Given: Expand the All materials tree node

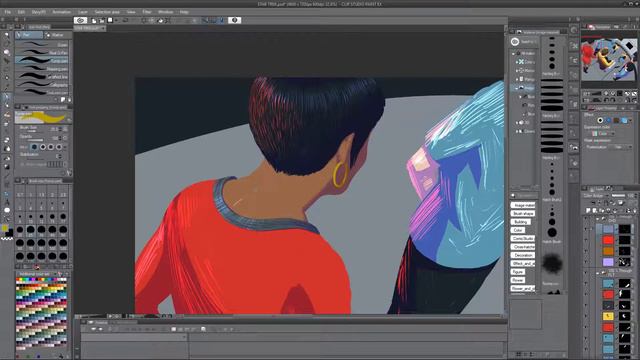Looking at the screenshot, I should [514, 53].
